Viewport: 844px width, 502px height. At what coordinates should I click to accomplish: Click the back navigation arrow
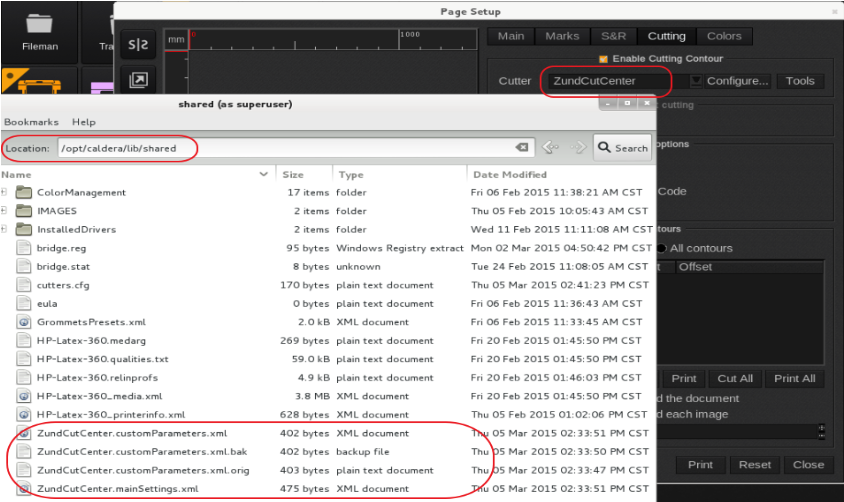549,148
